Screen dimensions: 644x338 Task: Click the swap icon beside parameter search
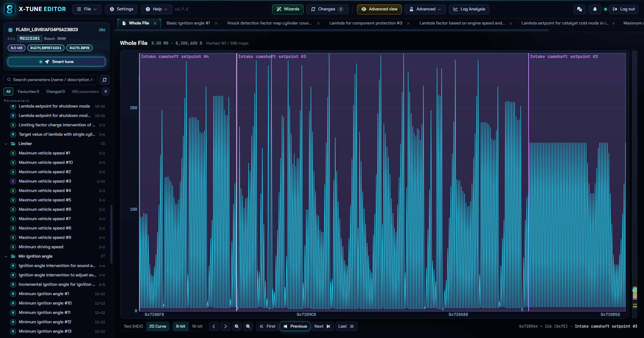[105, 80]
